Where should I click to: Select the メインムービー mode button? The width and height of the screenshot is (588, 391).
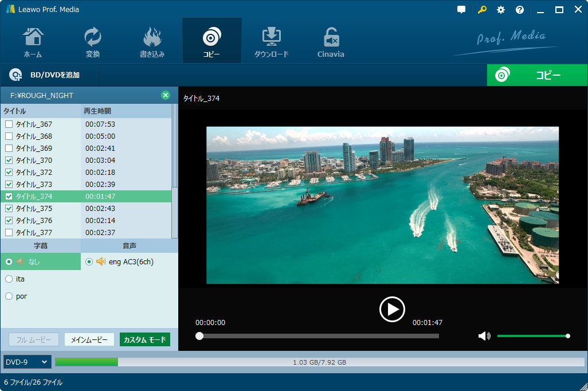tap(89, 340)
